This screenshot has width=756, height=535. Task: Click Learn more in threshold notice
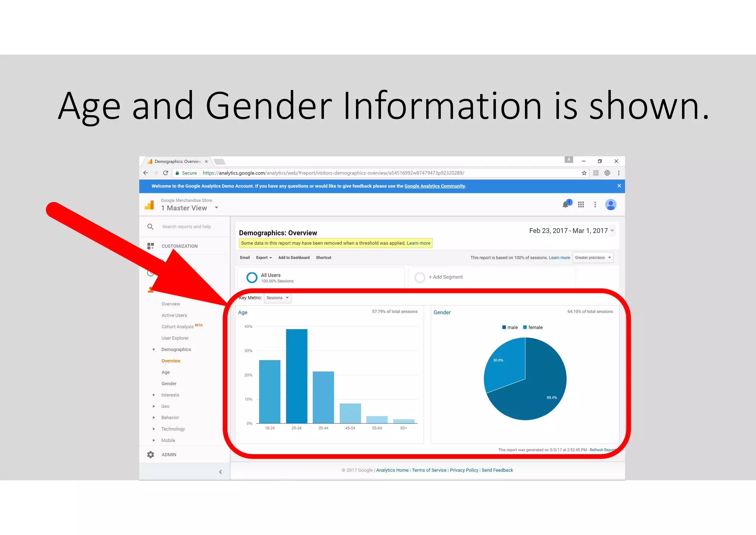click(x=419, y=243)
